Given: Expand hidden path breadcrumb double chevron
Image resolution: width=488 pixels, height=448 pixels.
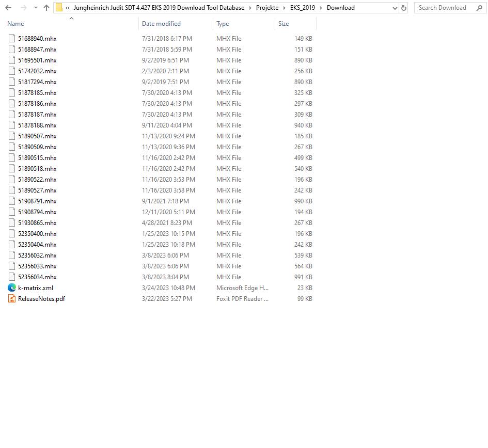Looking at the screenshot, I should pos(68,8).
